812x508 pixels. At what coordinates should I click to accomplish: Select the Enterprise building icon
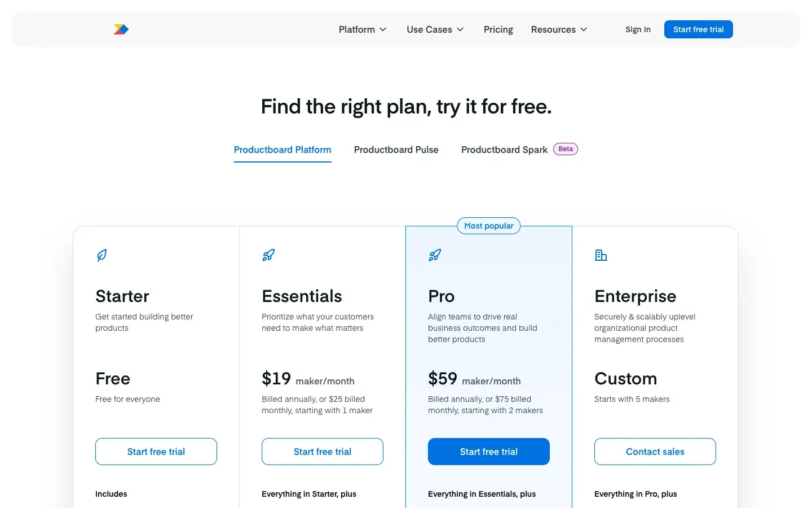(601, 255)
